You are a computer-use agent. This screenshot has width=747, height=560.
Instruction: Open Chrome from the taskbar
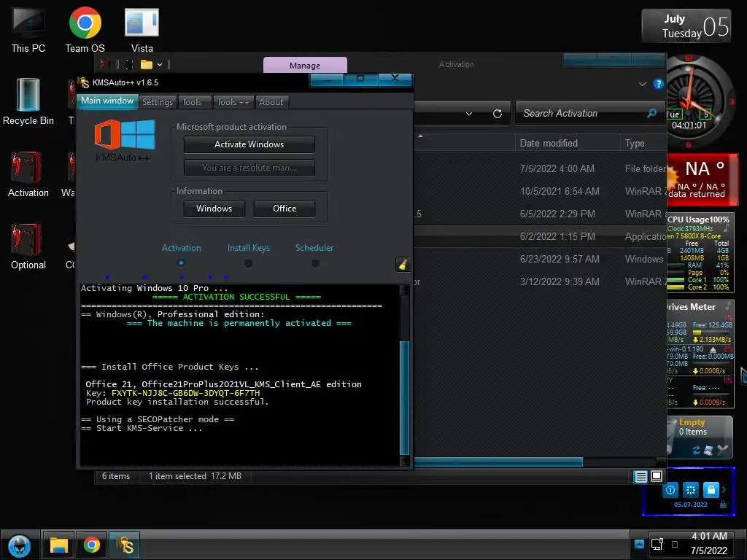[91, 545]
